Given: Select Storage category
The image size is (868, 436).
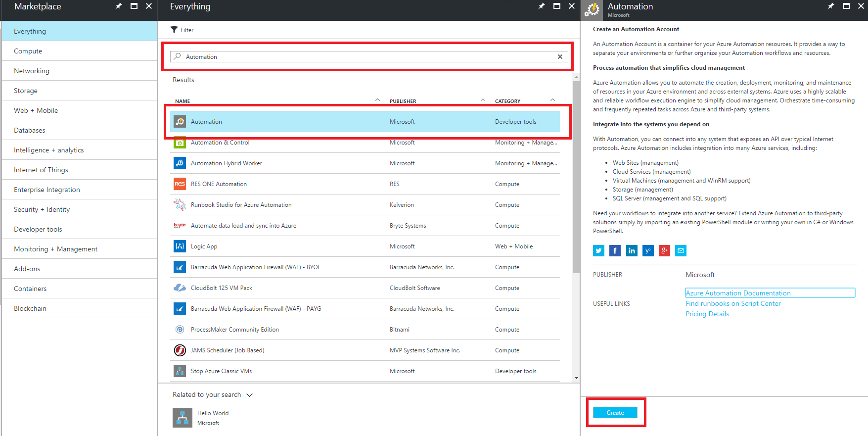Looking at the screenshot, I should click(x=80, y=91).
